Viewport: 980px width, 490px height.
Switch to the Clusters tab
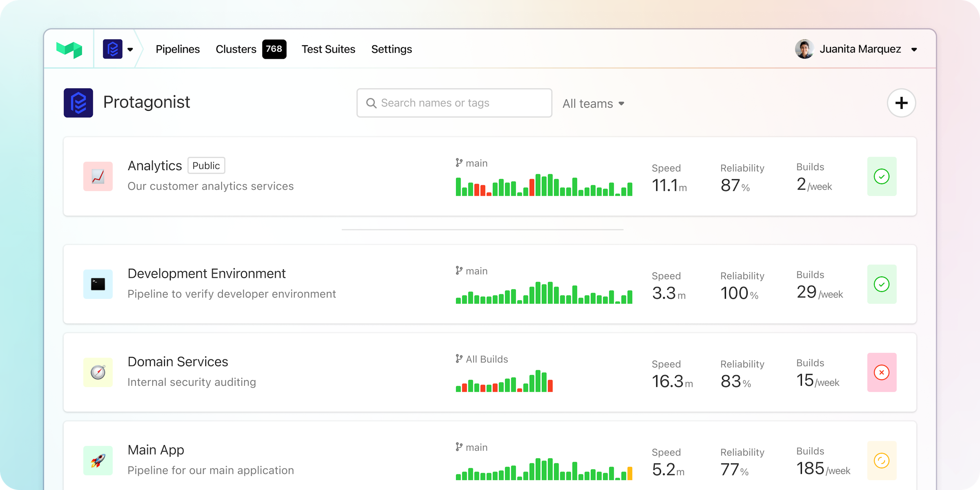(x=236, y=49)
